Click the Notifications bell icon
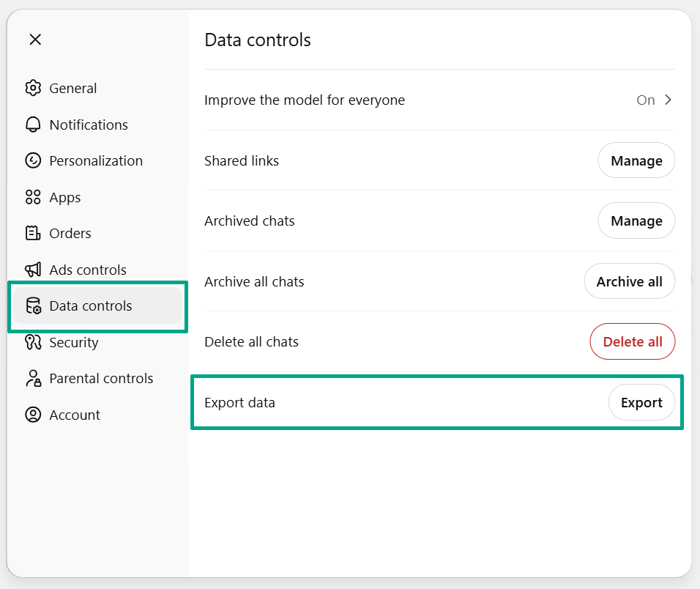Viewport: 700px width, 589px height. (x=33, y=125)
